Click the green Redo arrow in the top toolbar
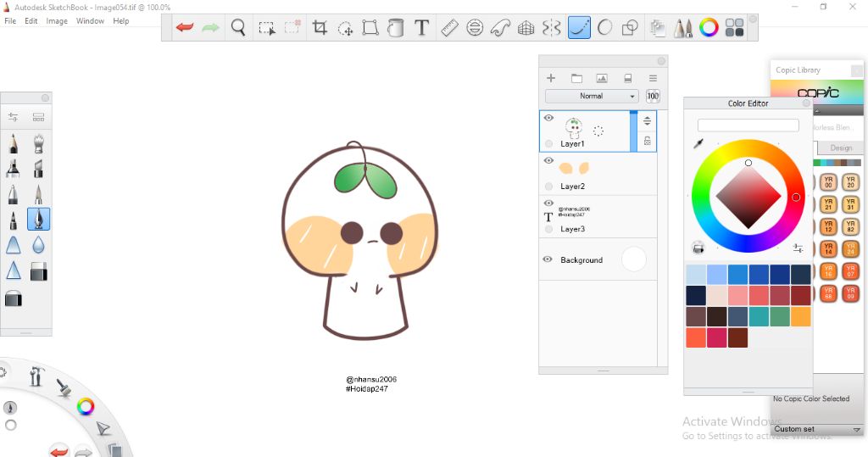 (210, 27)
